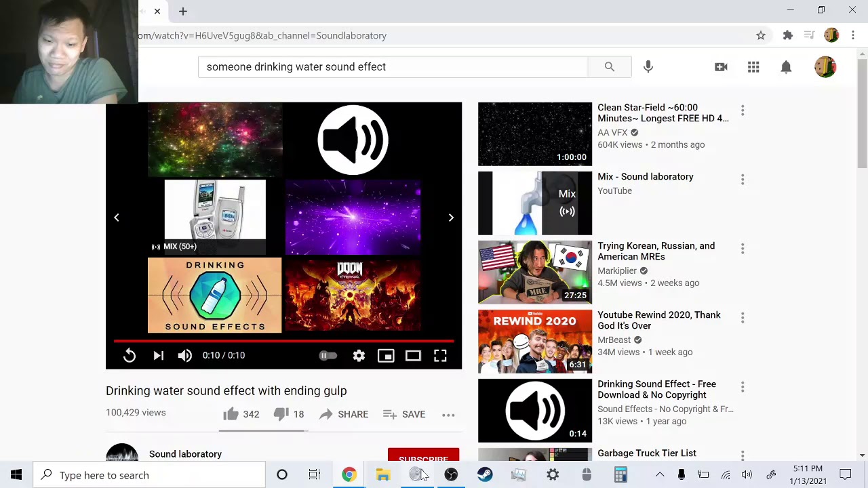Open the MIX (50+) phones end-screen thumbnail

[215, 217]
